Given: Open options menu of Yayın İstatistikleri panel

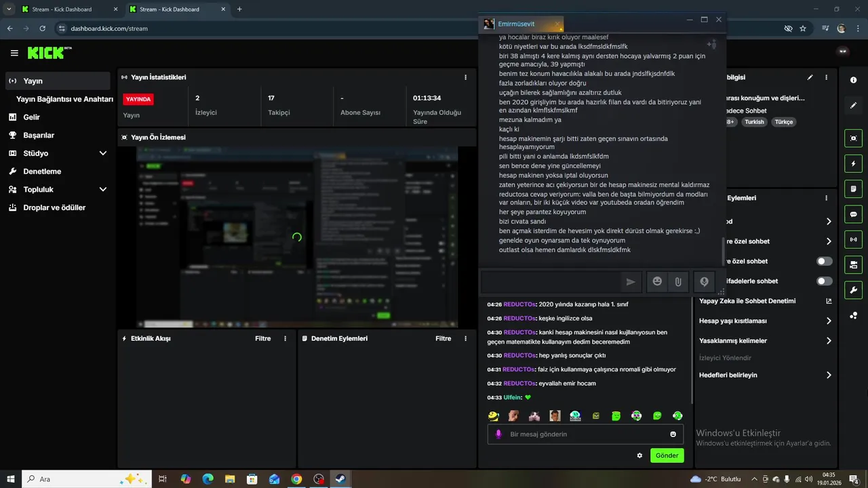Looking at the screenshot, I should click(x=465, y=77).
